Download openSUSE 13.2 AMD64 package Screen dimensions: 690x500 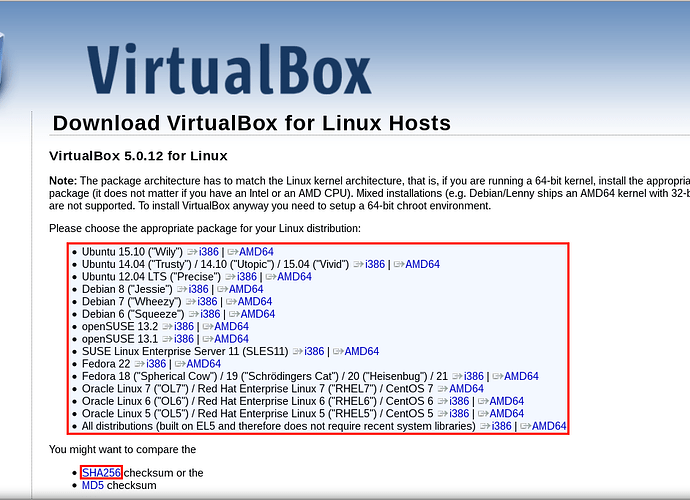pos(231,326)
